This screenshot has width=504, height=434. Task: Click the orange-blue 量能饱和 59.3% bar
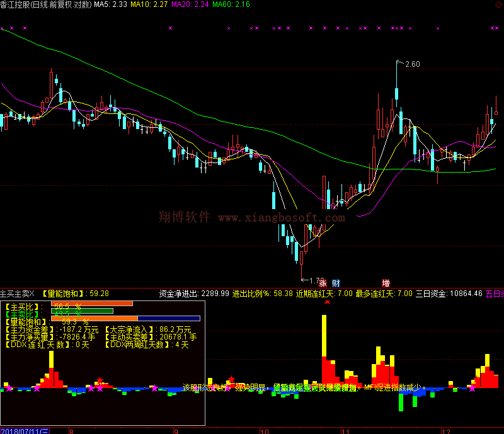tap(125, 319)
